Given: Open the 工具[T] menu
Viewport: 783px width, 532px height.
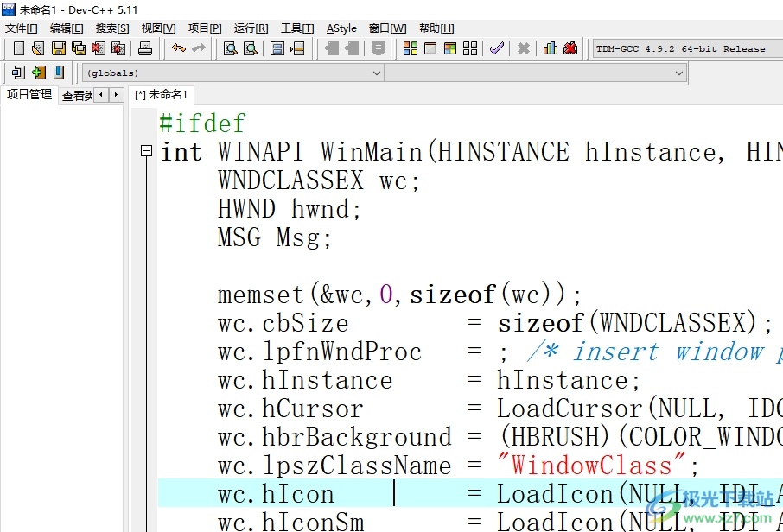Looking at the screenshot, I should point(297,28).
